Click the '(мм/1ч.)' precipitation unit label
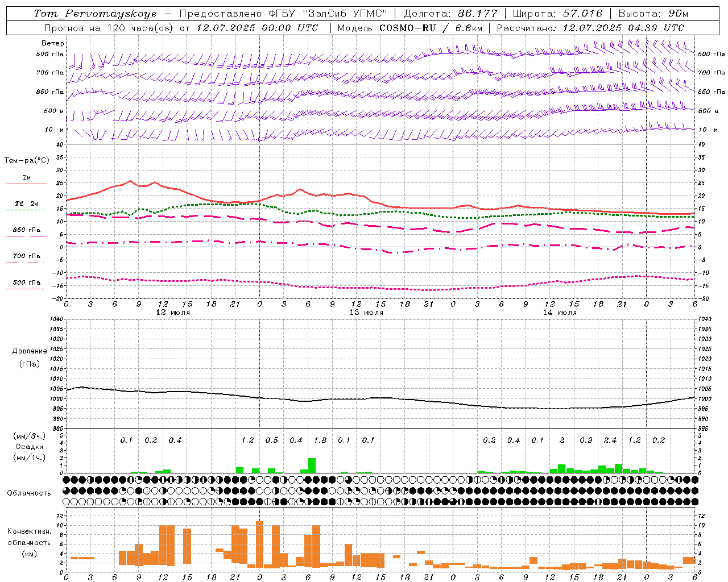 (x=29, y=458)
